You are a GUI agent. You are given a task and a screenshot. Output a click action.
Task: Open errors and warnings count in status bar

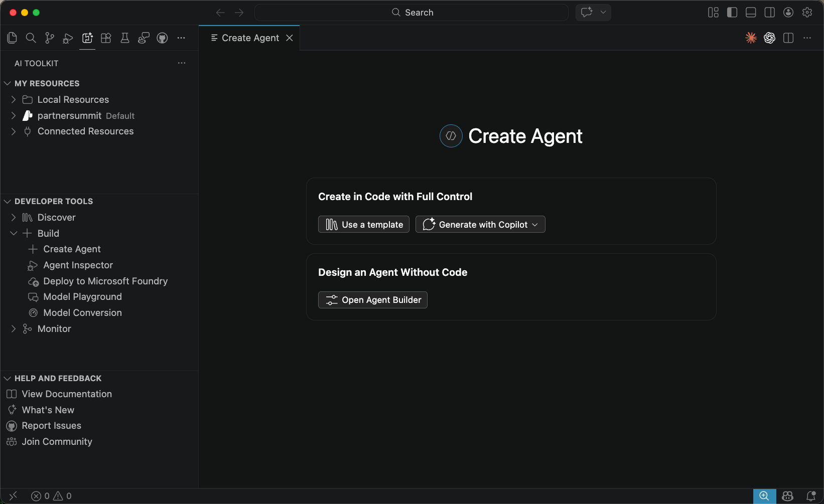tap(51, 496)
